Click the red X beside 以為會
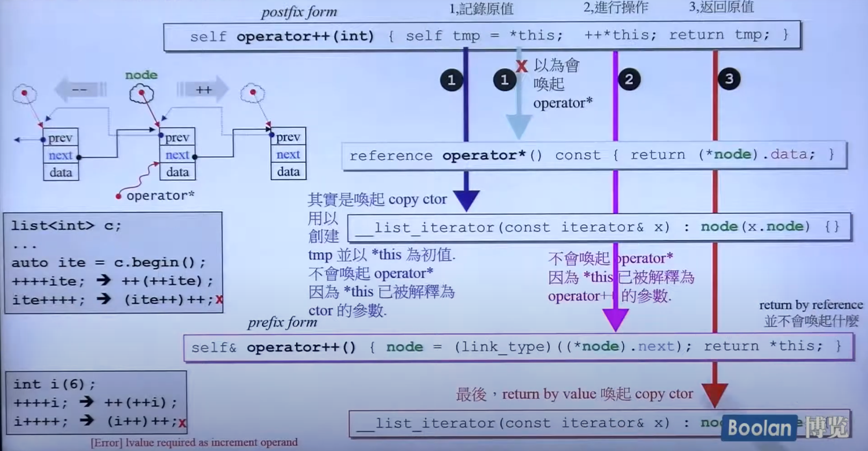 (x=522, y=66)
